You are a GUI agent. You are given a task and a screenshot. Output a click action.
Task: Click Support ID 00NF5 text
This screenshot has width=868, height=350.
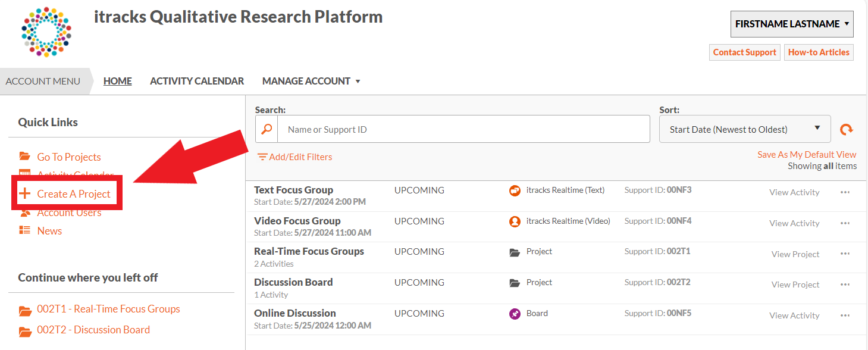pos(658,313)
